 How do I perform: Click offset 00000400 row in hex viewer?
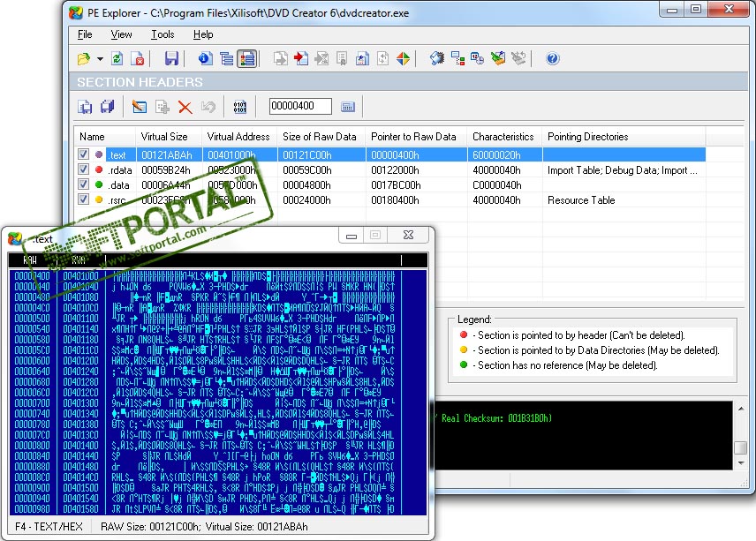(217, 276)
